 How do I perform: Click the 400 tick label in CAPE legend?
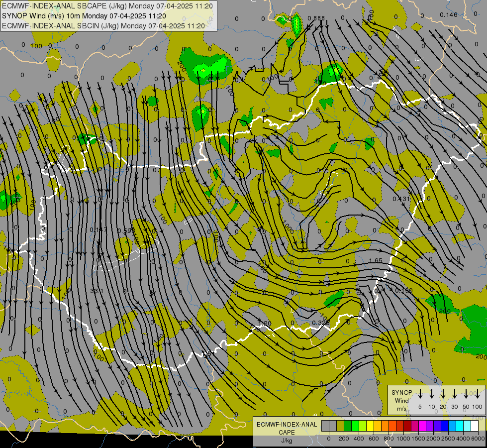[x=359, y=439]
